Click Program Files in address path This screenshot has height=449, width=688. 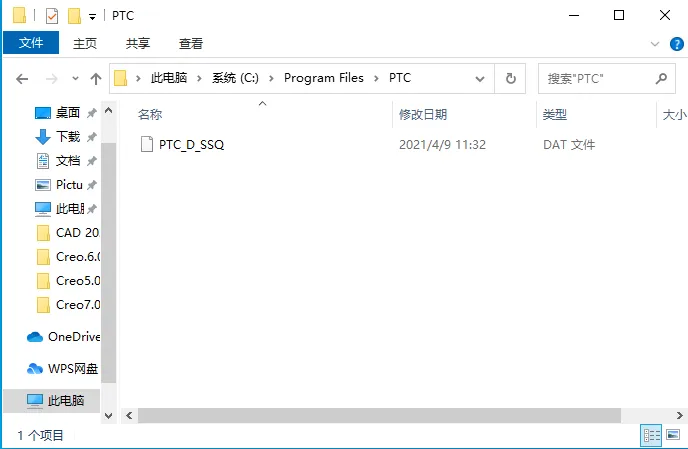(324, 78)
